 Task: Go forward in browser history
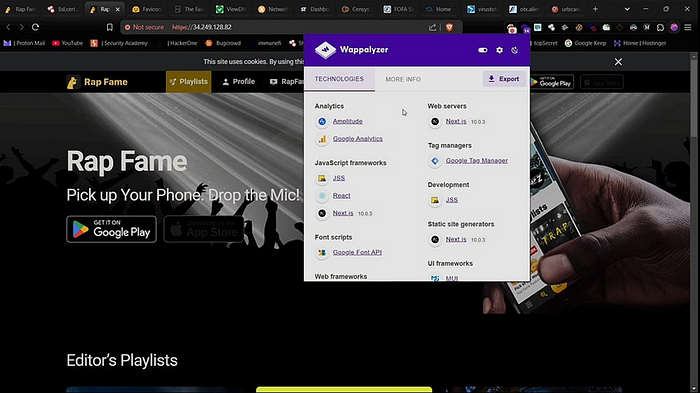tap(21, 27)
